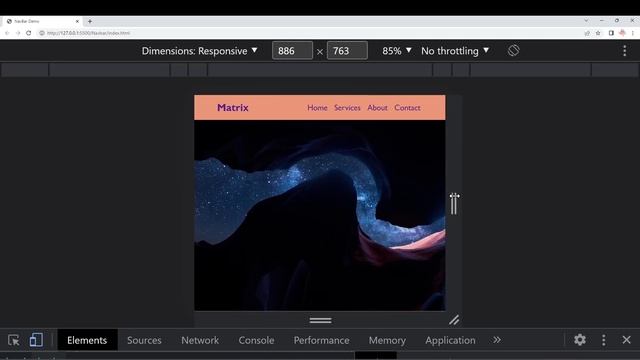Close the Navbar Demo tab

pyautogui.click(x=77, y=21)
